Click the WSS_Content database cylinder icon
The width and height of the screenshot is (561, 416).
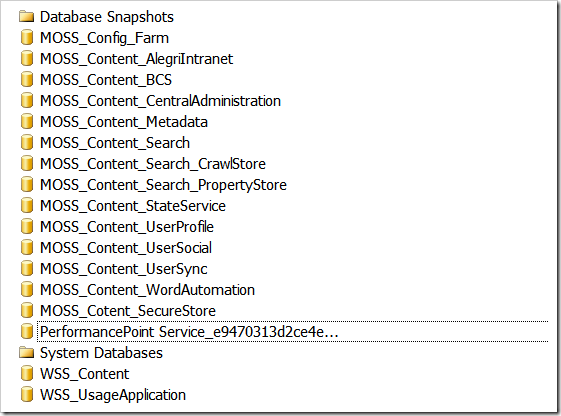coord(27,373)
